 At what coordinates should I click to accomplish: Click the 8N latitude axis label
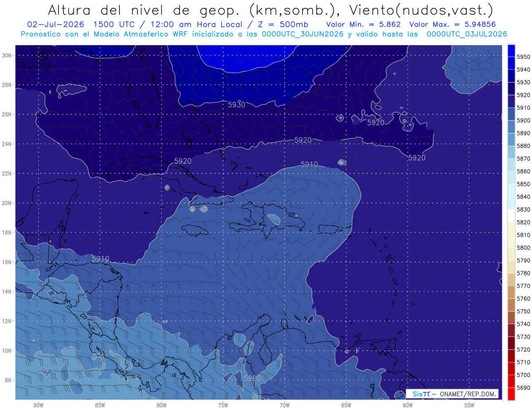tap(9, 380)
